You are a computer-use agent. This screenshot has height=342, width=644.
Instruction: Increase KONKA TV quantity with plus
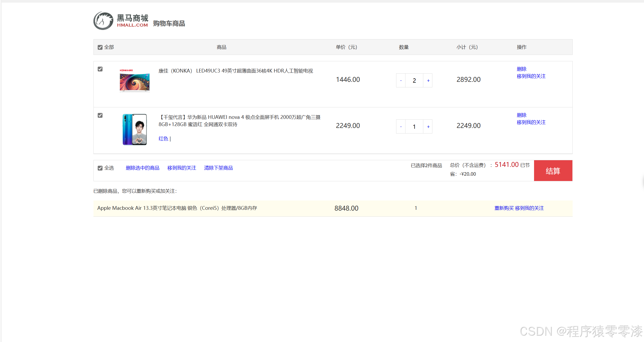[x=428, y=81]
